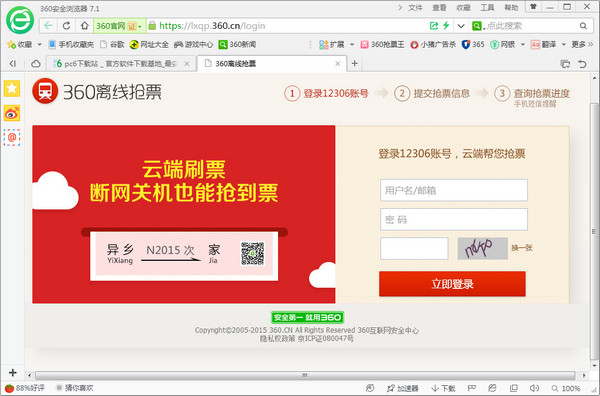Click the magnifier search icon
Image resolution: width=600 pixels, height=396 pixels.
click(x=583, y=26)
